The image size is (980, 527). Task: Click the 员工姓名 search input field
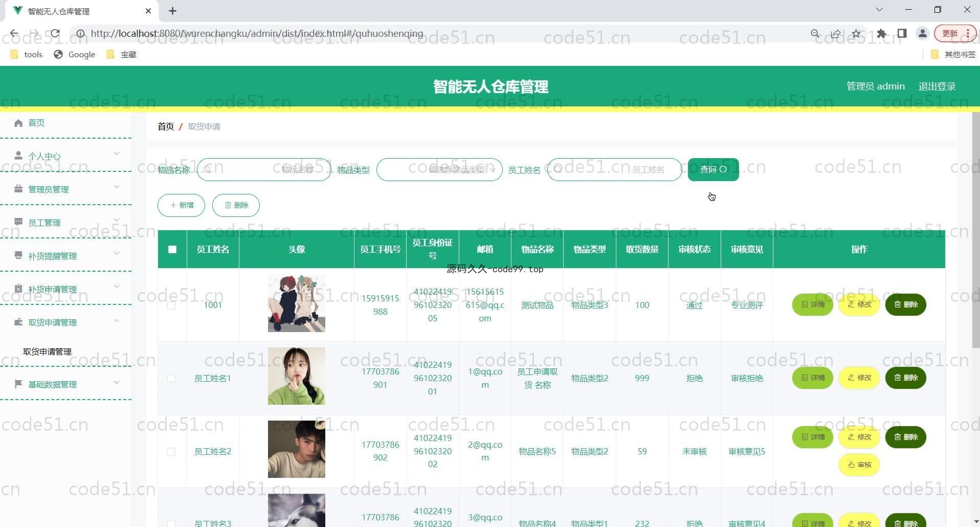click(x=614, y=169)
